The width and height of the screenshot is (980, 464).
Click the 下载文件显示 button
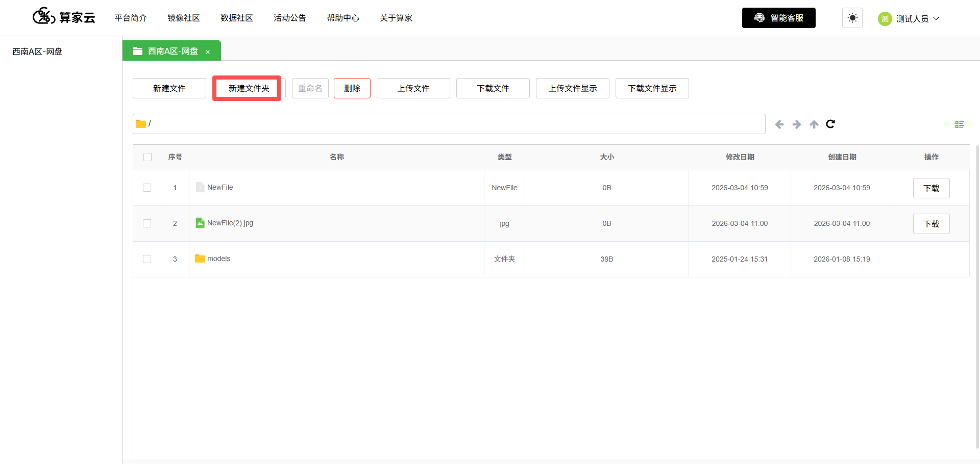(x=652, y=88)
